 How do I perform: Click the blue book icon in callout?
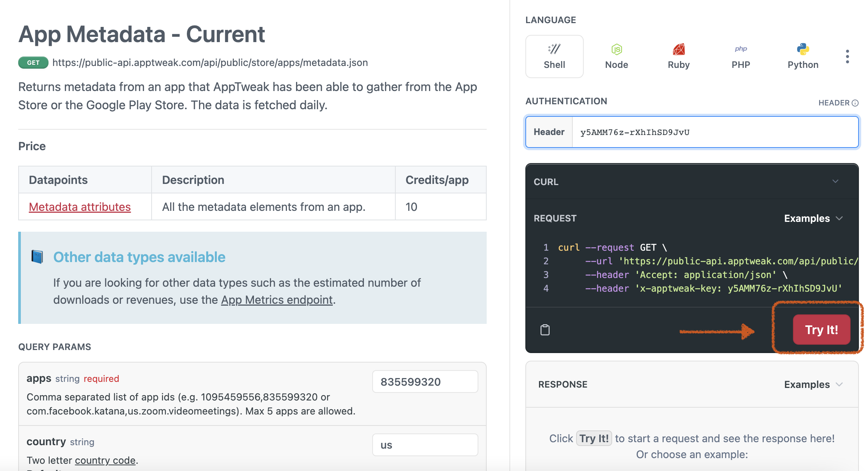coord(37,257)
